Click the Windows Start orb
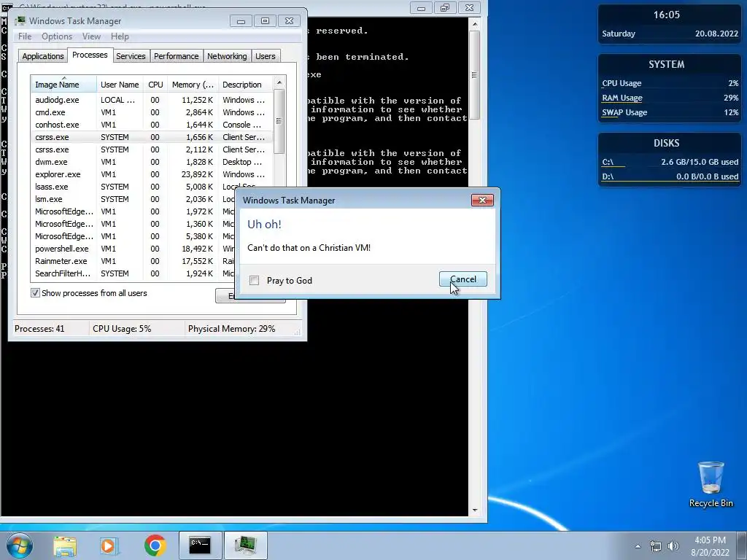This screenshot has height=560, width=747. pyautogui.click(x=20, y=545)
